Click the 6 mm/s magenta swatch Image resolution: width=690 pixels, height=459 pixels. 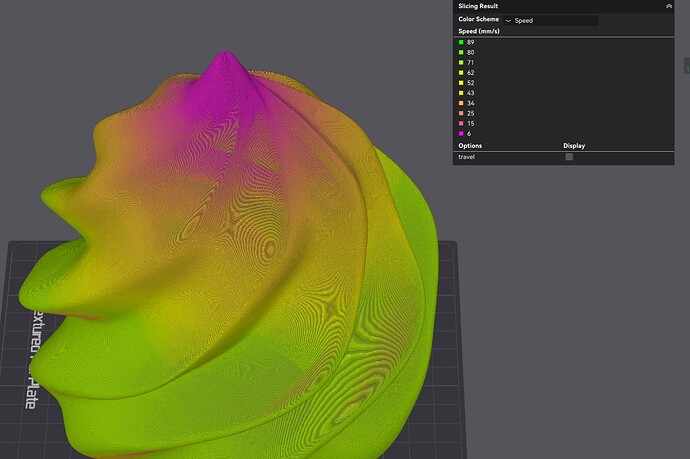coord(461,133)
